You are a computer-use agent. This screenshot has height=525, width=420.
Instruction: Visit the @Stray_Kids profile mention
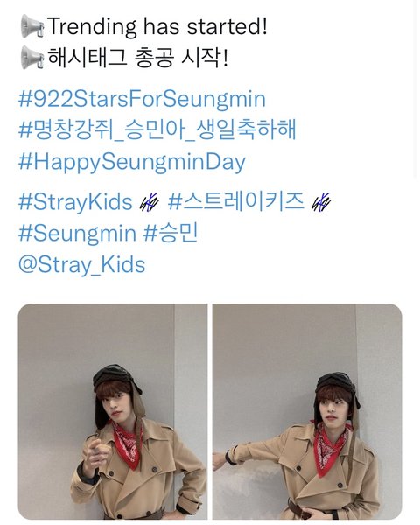click(x=82, y=264)
